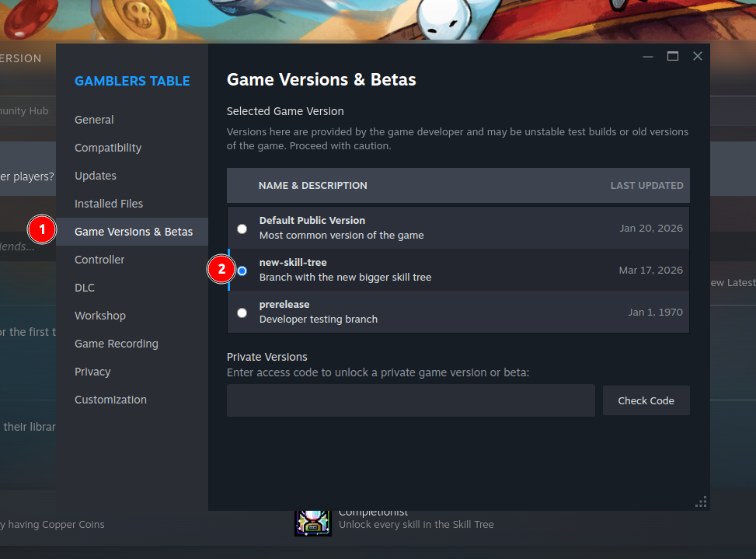Viewport: 756px width, 559px height.
Task: Choose the new-skill-tree branch radio button
Action: tap(242, 271)
